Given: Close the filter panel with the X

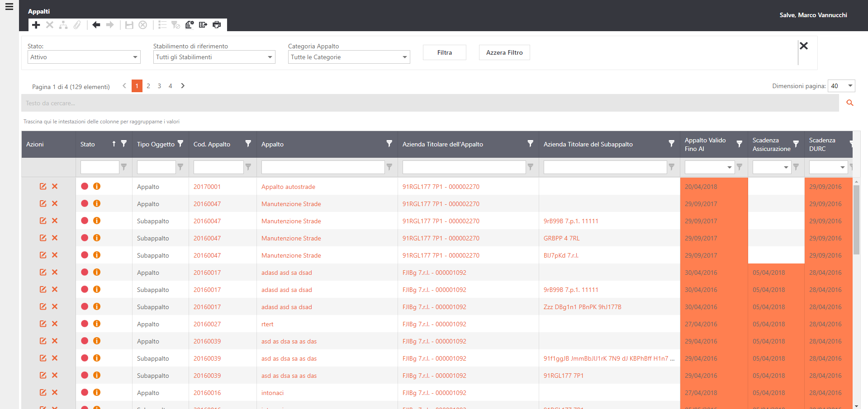Looking at the screenshot, I should [x=804, y=46].
